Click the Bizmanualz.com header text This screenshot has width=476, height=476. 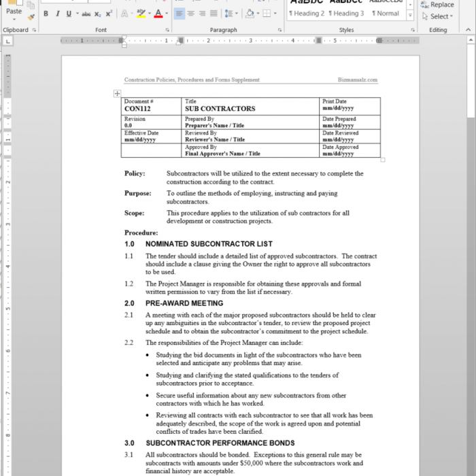click(358, 80)
